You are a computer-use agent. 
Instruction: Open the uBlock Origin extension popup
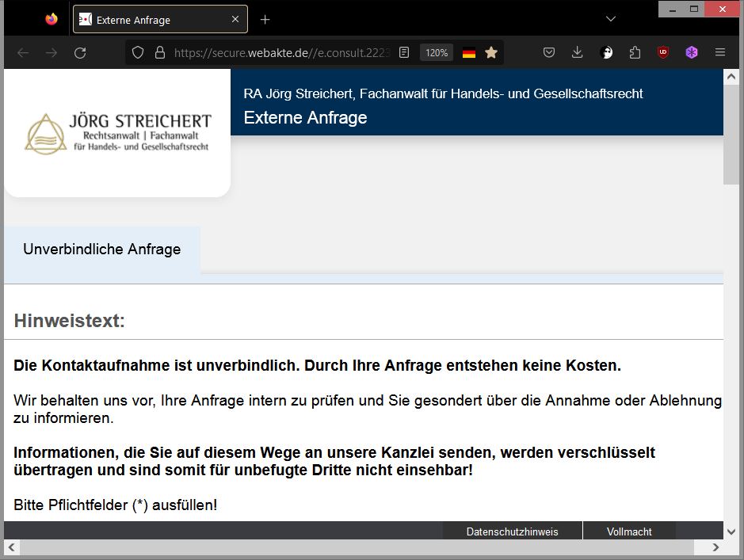pyautogui.click(x=663, y=52)
